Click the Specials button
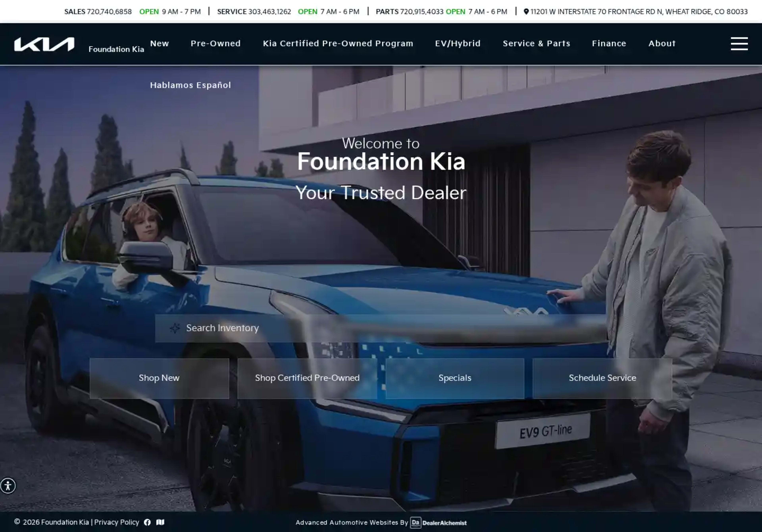 click(455, 378)
